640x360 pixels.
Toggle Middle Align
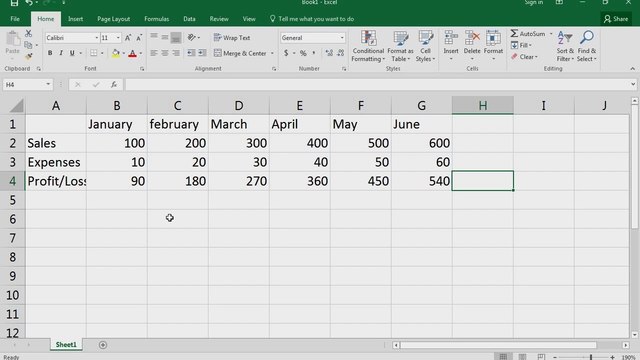pos(164,37)
